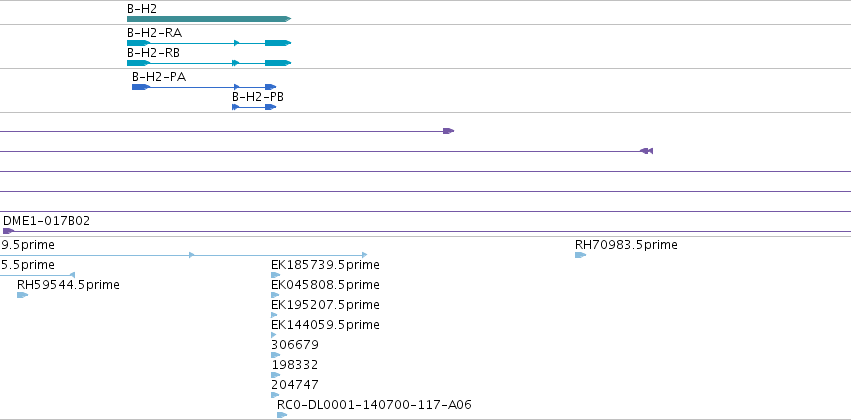Viewport: 851px width, 420px height.
Task: Click the truncated 5.5prime label
Action: point(28,265)
